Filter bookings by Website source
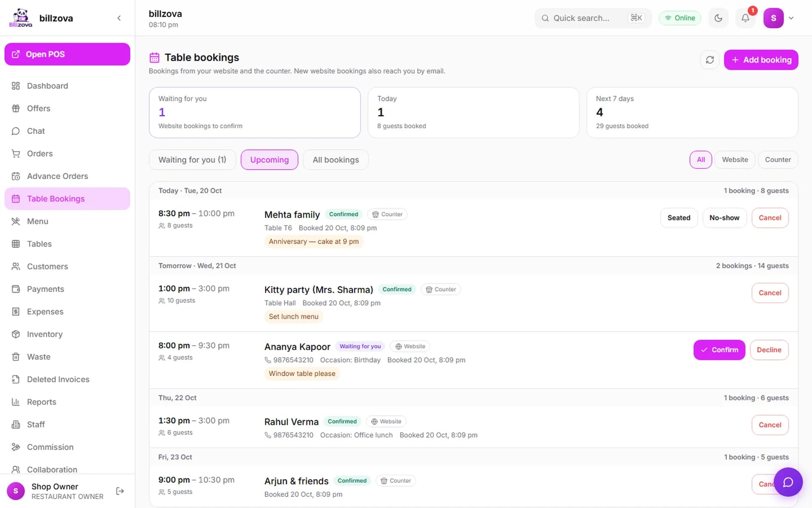The height and width of the screenshot is (508, 812). [x=735, y=160]
